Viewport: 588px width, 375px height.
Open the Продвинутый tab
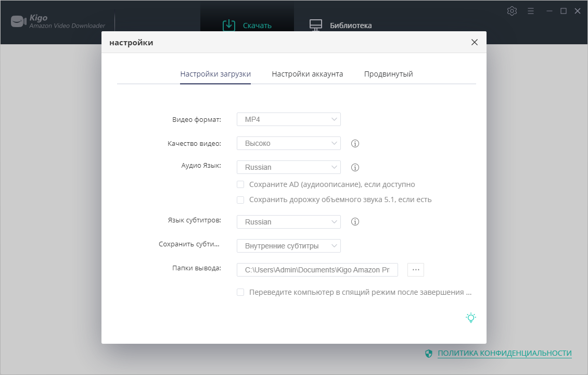point(388,74)
